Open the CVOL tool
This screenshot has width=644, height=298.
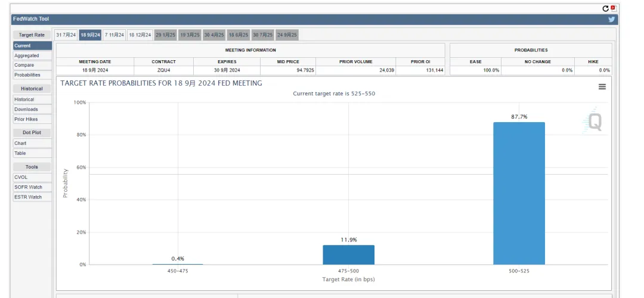coord(32,178)
